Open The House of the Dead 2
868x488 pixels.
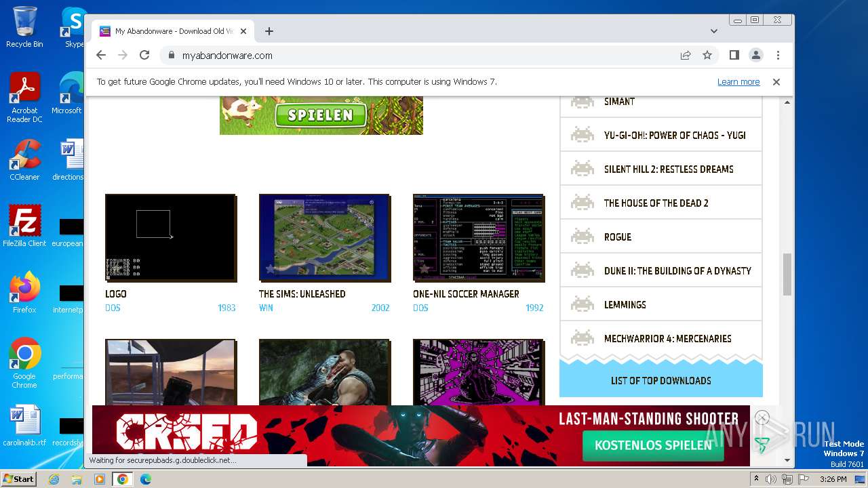coord(656,203)
